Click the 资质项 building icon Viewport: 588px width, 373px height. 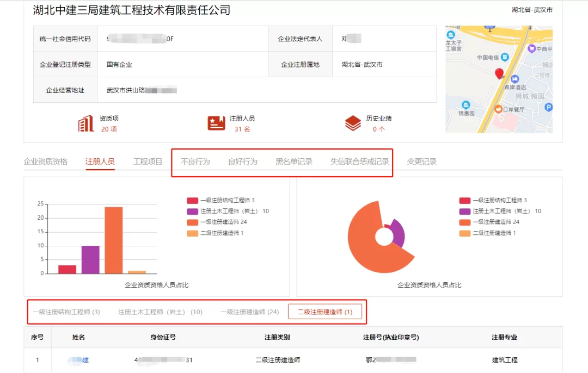pos(85,123)
